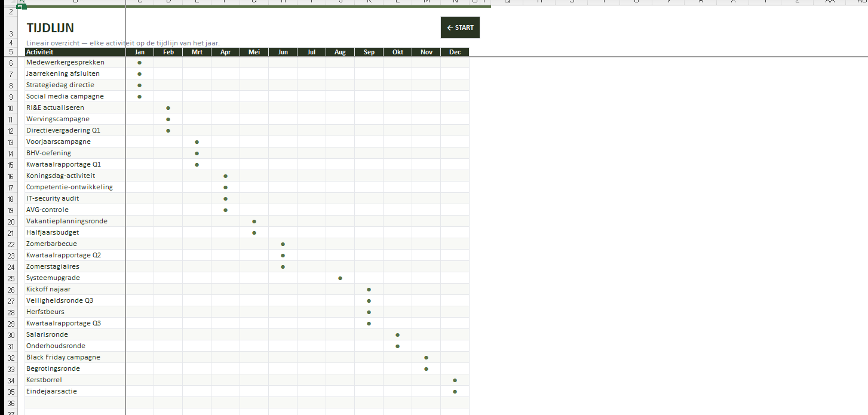Select the Salarisronde marker in Okt

tap(397, 335)
